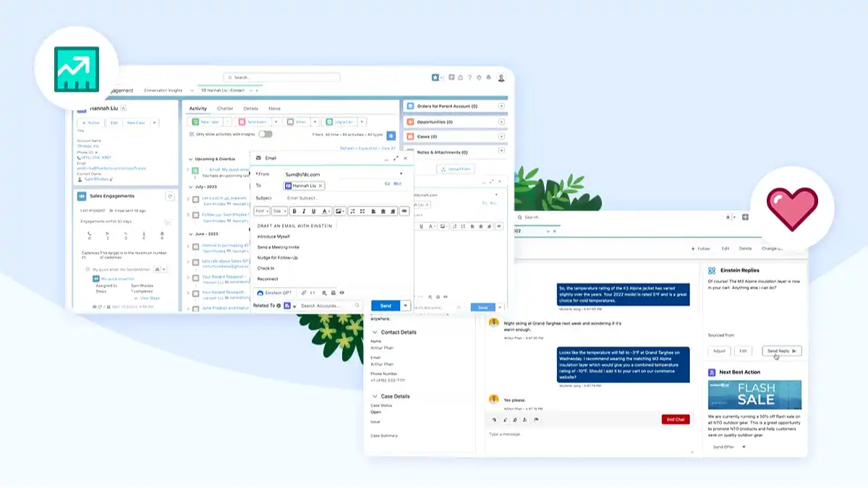Screen dimensions: 868x488
Task: Click the Send Reply button
Action: 782,351
